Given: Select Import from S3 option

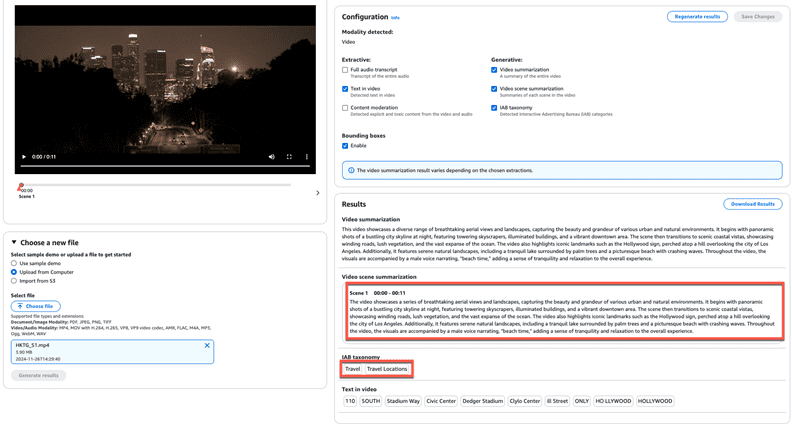Looking at the screenshot, I should click(14, 281).
